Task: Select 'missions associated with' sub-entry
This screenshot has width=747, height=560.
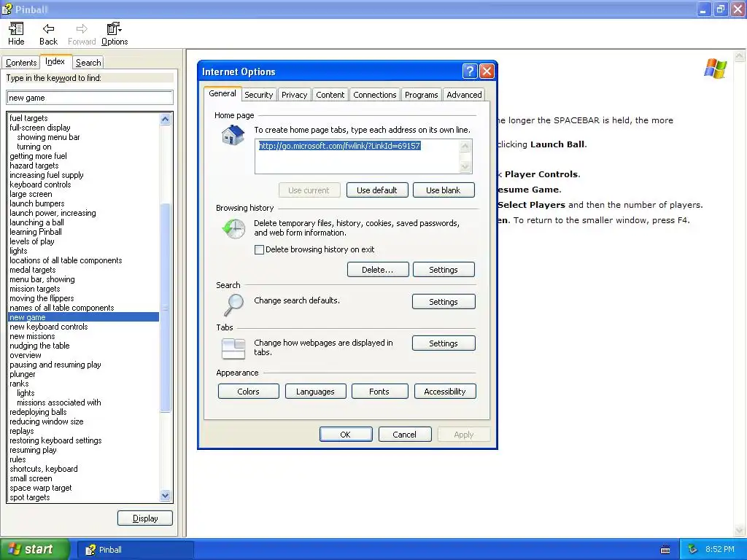Action: (x=59, y=402)
